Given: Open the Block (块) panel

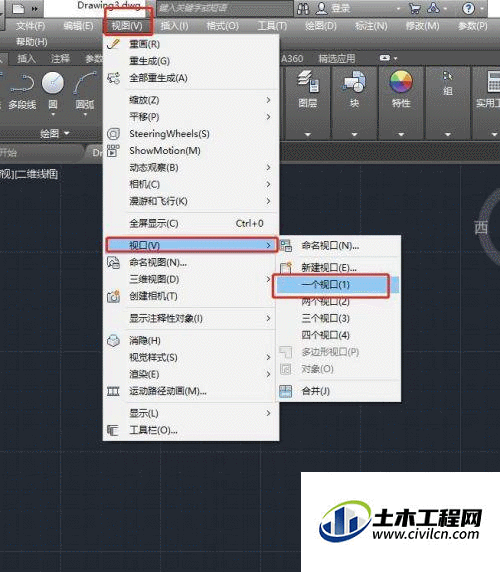Looking at the screenshot, I should [354, 90].
